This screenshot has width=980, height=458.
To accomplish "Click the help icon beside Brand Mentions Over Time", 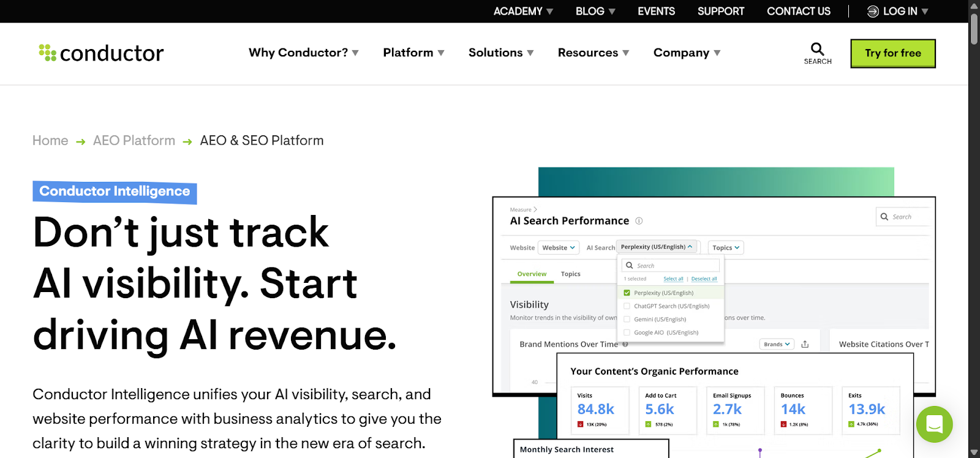I will pyautogui.click(x=624, y=343).
